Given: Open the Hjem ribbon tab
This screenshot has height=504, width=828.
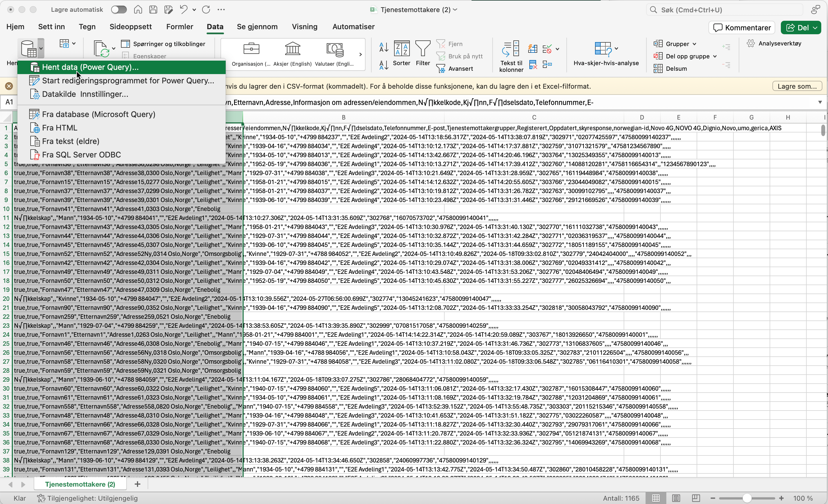Looking at the screenshot, I should [15, 27].
